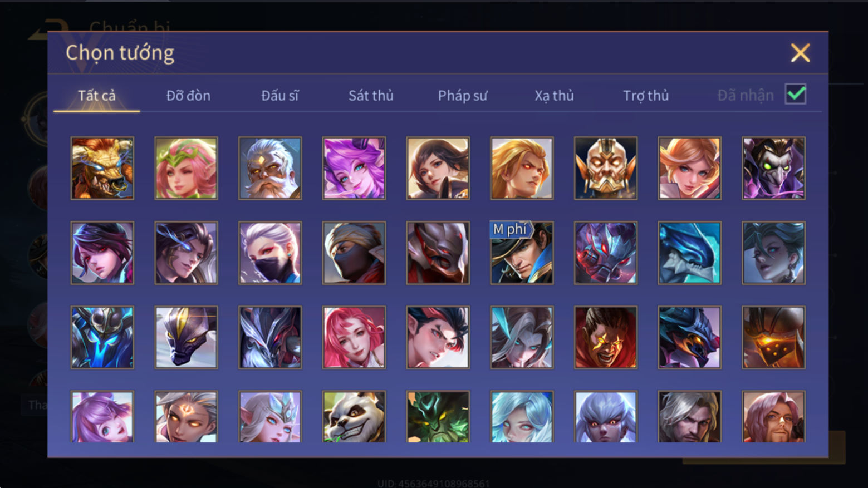Select the 'Tất cả' tab

click(x=97, y=96)
